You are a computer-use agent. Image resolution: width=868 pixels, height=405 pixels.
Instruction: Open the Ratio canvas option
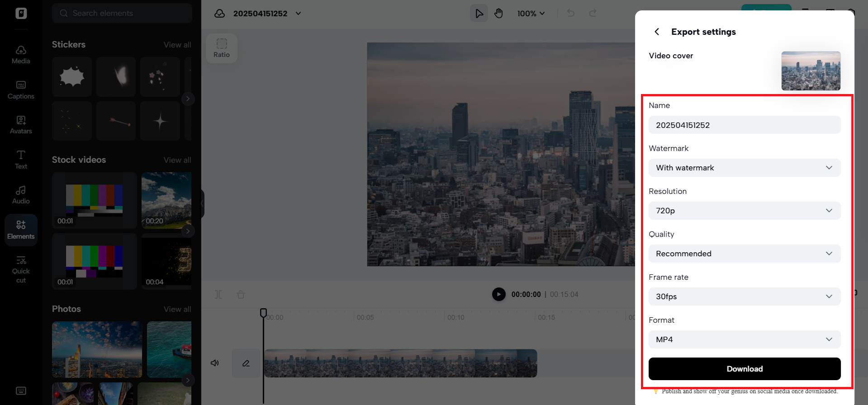coord(222,48)
